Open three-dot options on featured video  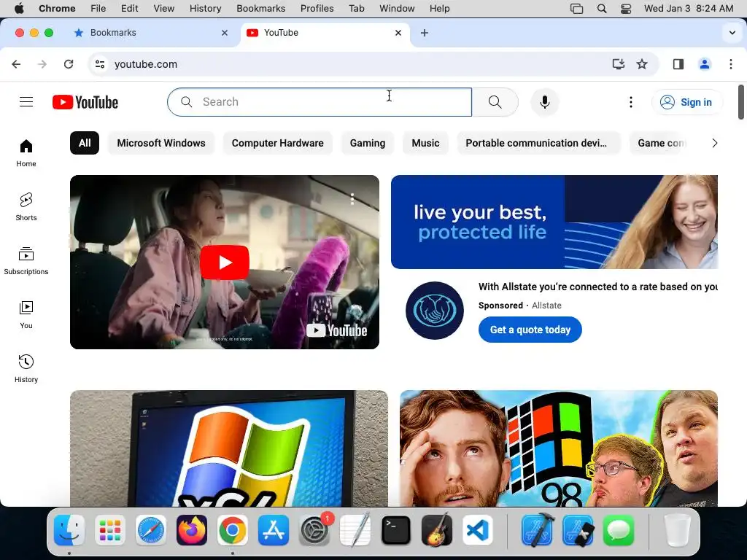point(352,199)
